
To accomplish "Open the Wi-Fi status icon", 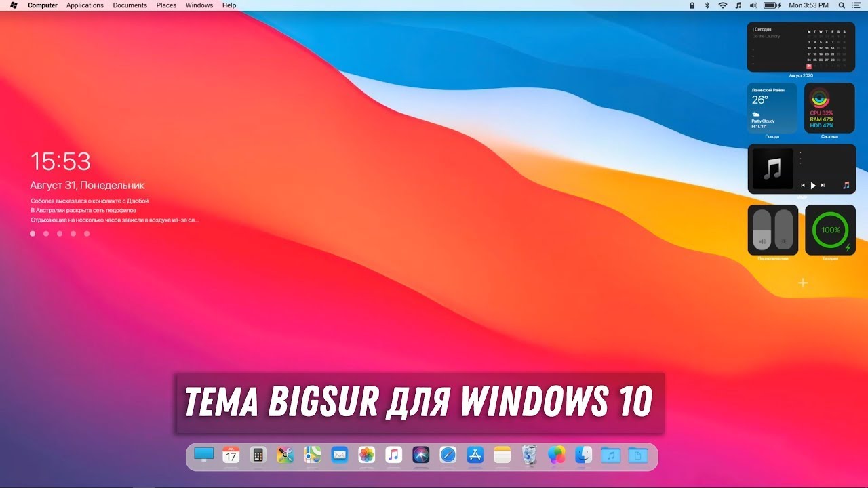I will [722, 5].
